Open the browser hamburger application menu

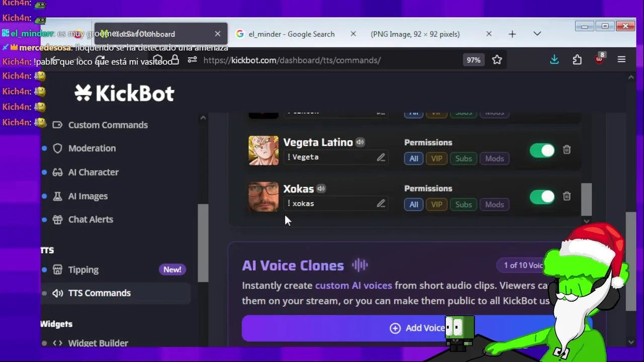(621, 60)
